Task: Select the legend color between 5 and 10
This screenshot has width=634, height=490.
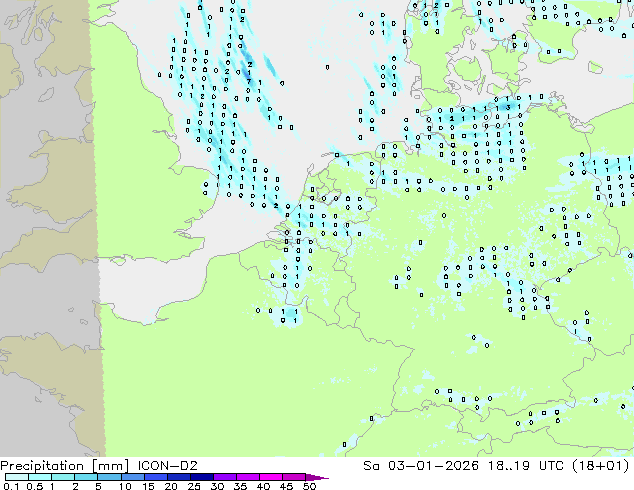Action: pyautogui.click(x=109, y=477)
